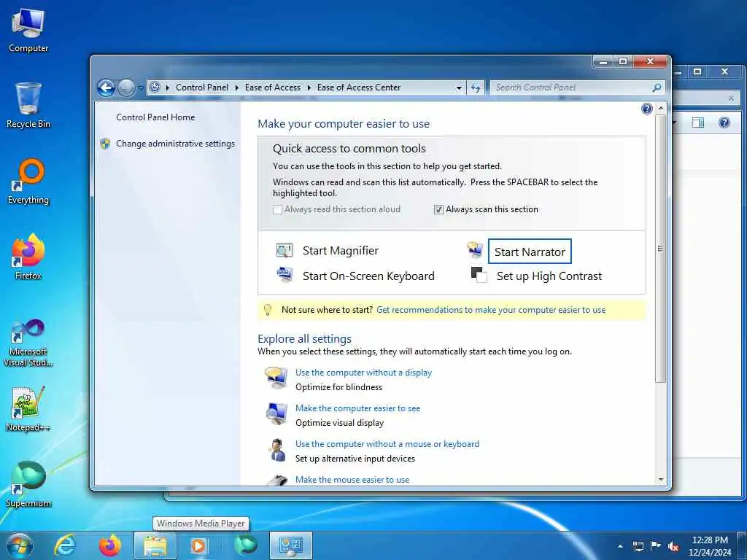The width and height of the screenshot is (747, 560).
Task: Click the vertical scrollbar thumb
Action: coord(660,249)
